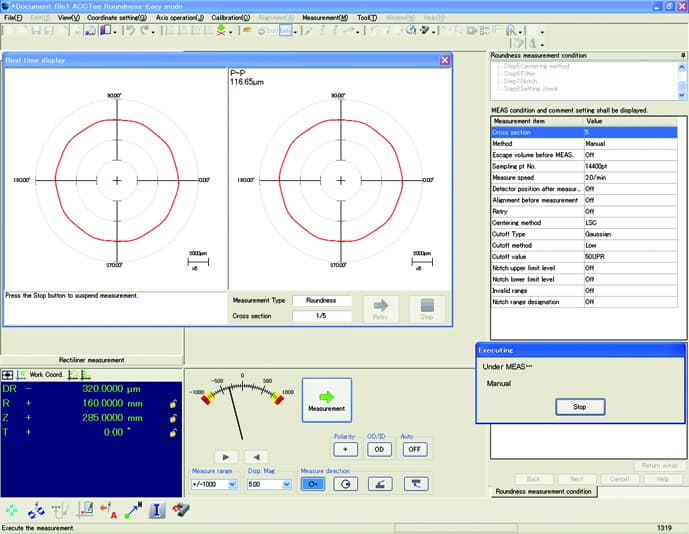Click the green cross-arrows icon in bottom toolbar
This screenshot has height=534, width=689.
click(11, 510)
